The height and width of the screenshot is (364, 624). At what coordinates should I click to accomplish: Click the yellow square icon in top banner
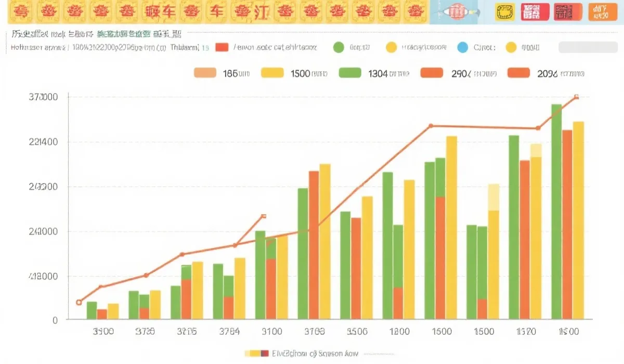coord(503,12)
